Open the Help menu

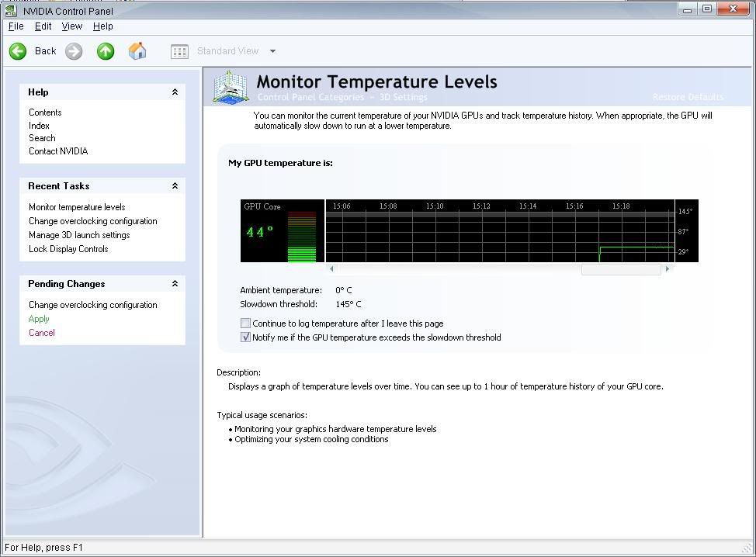(102, 26)
